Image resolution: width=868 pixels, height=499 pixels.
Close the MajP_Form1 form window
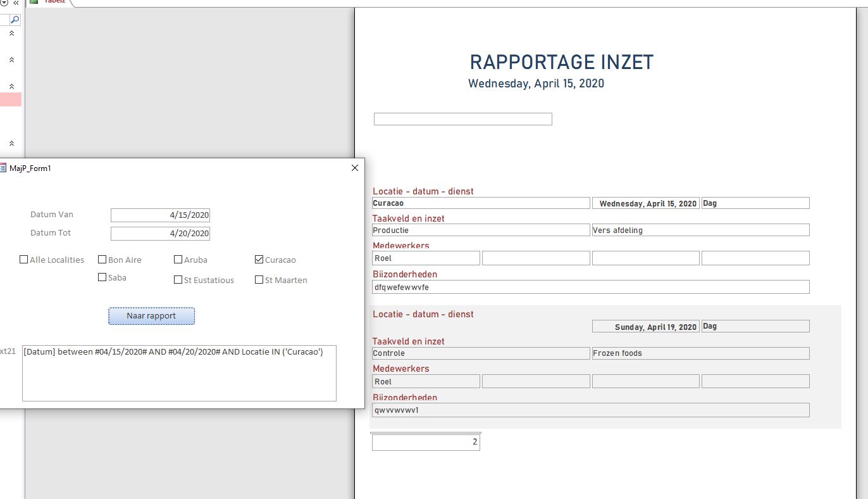[x=354, y=168]
